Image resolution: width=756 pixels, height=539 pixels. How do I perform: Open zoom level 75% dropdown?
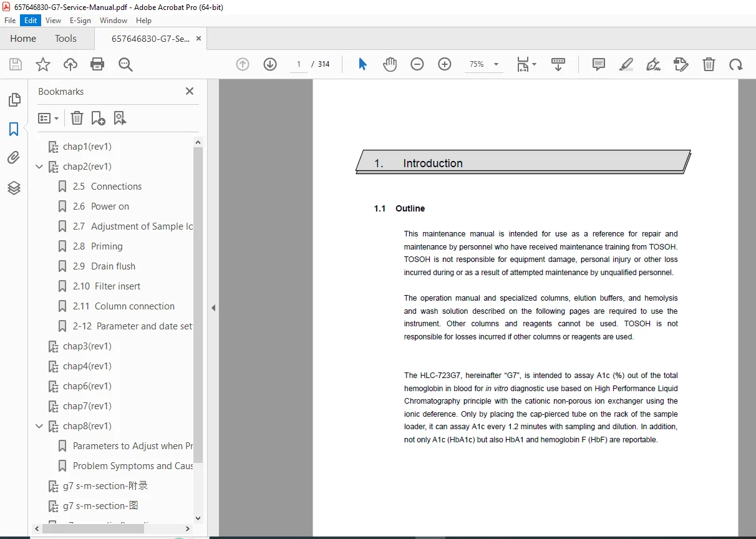(x=483, y=64)
